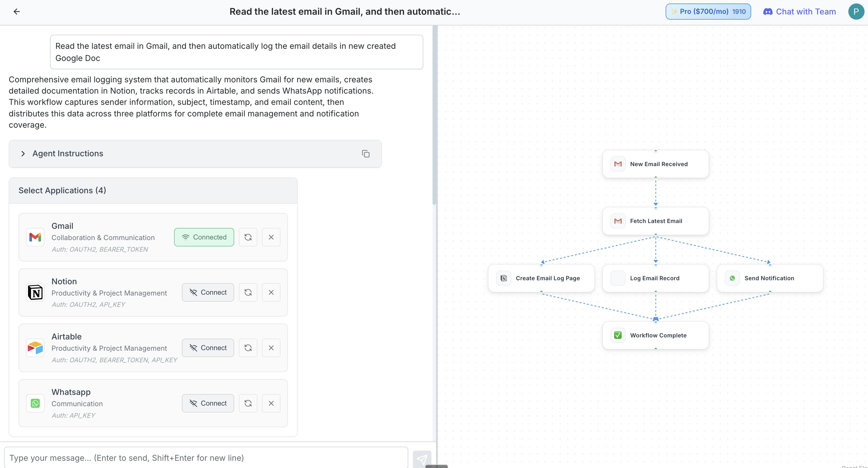Image resolution: width=868 pixels, height=468 pixels.
Task: Click the back arrow icon
Action: pos(16,12)
